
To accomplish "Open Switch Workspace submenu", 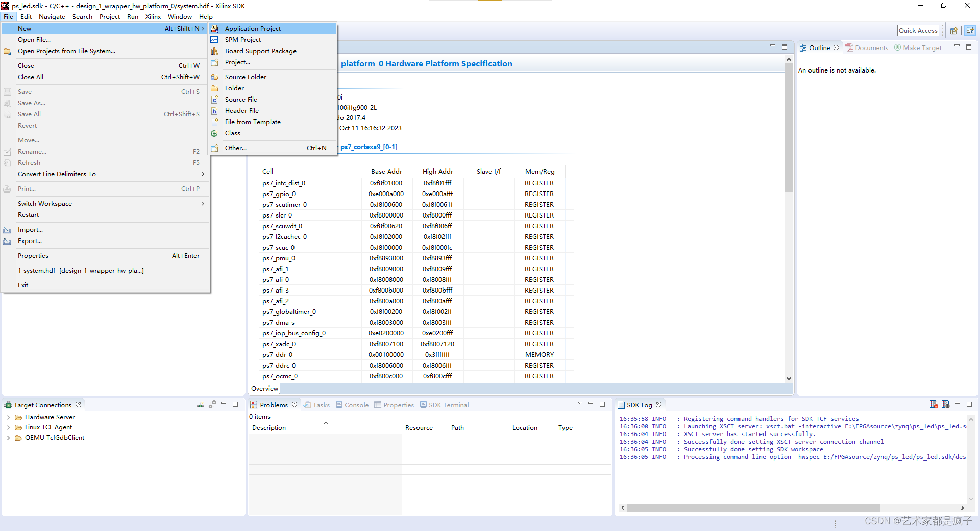I will click(106, 204).
